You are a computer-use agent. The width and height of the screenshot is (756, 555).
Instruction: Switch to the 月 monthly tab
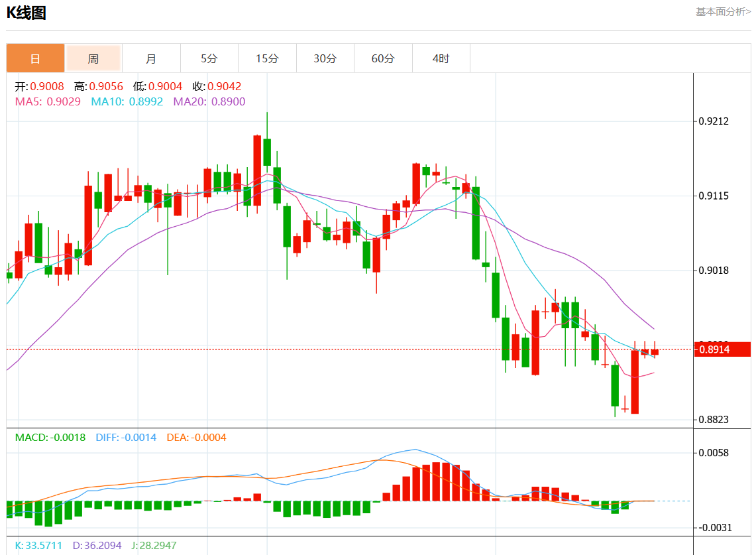click(x=151, y=58)
